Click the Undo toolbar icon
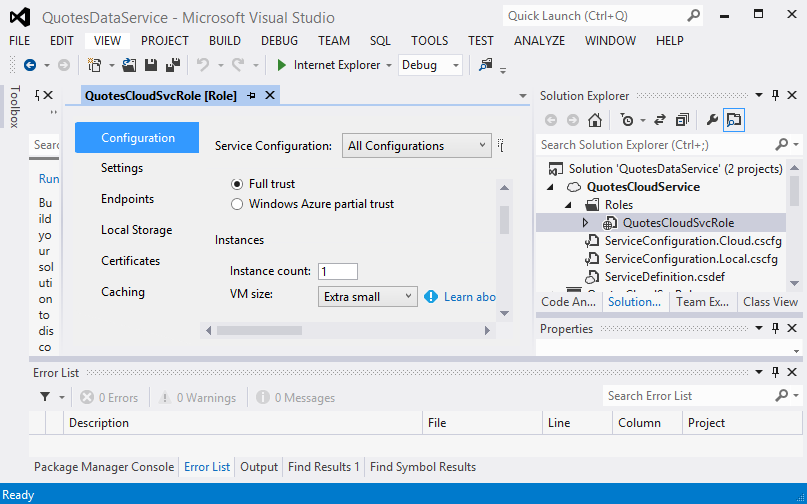Screen dimensions: 807x504 pos(203,65)
